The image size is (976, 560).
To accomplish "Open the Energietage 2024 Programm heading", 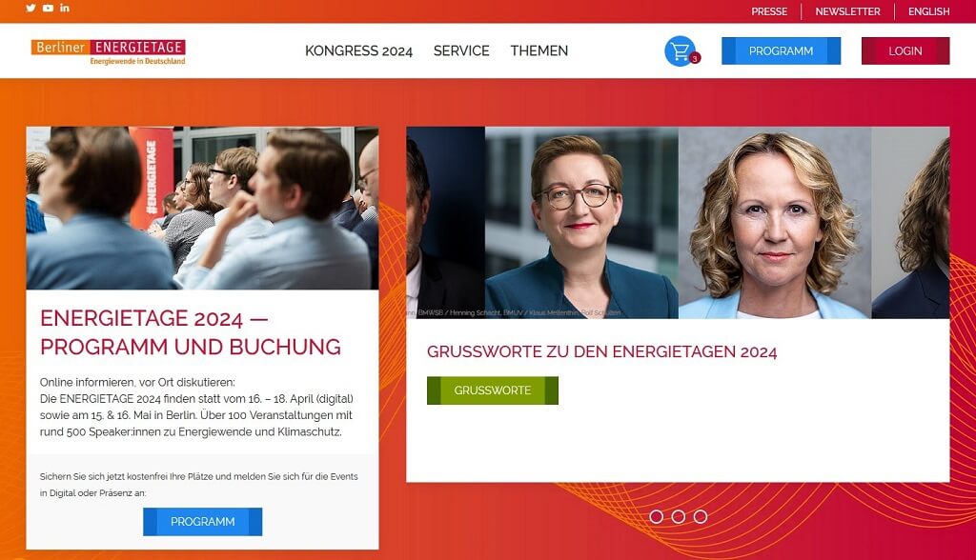I will [191, 332].
